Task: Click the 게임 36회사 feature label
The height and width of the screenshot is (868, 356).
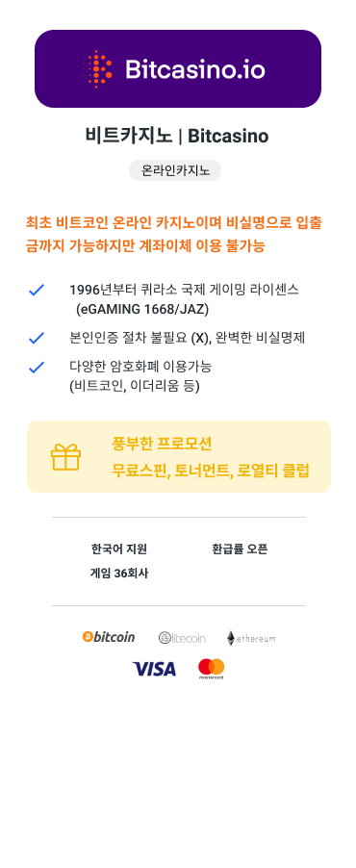Action: tap(119, 574)
